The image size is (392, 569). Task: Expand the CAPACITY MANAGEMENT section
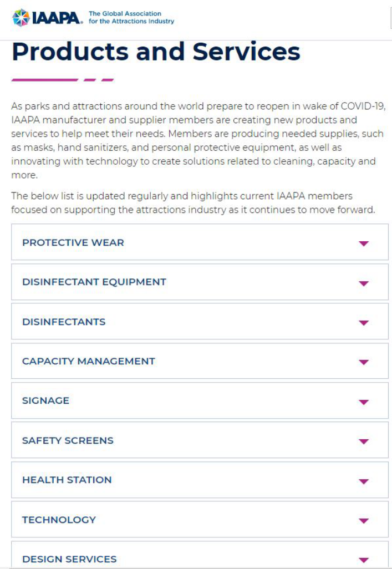point(89,361)
